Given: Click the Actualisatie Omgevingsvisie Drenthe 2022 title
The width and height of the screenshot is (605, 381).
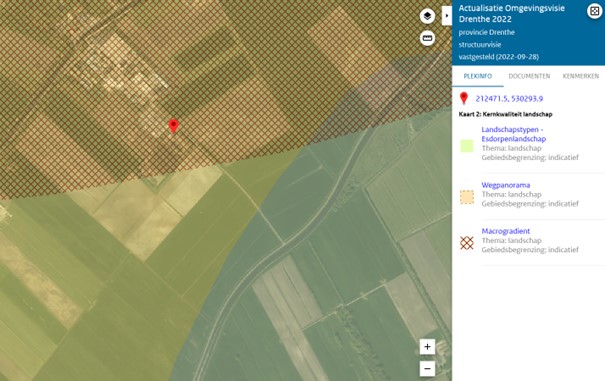Looking at the screenshot, I should 511,14.
